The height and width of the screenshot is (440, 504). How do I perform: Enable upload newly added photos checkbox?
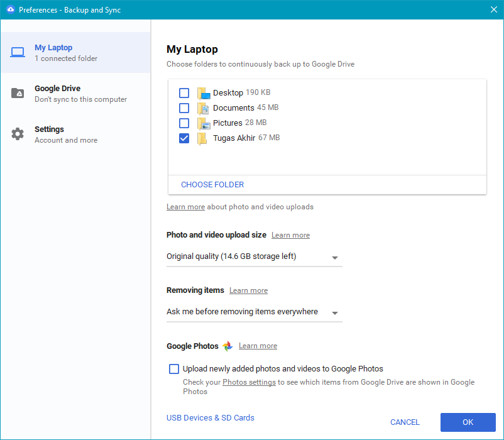point(174,368)
